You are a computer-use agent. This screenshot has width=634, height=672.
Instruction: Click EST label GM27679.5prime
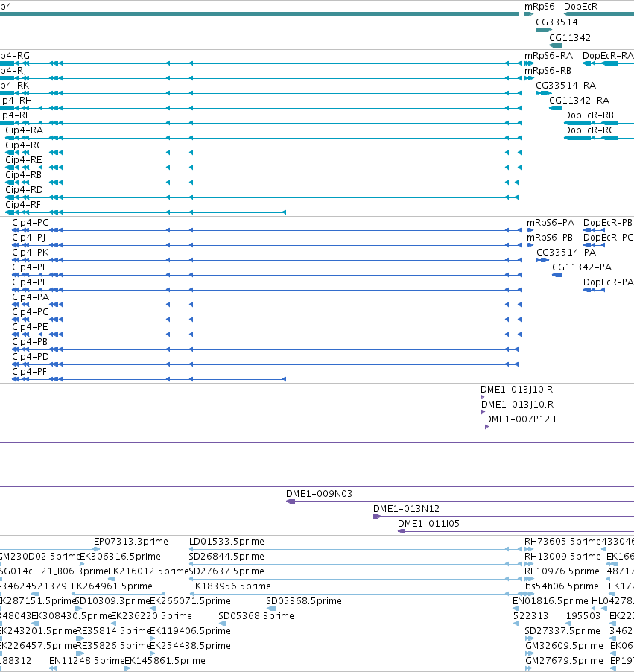coord(564,661)
